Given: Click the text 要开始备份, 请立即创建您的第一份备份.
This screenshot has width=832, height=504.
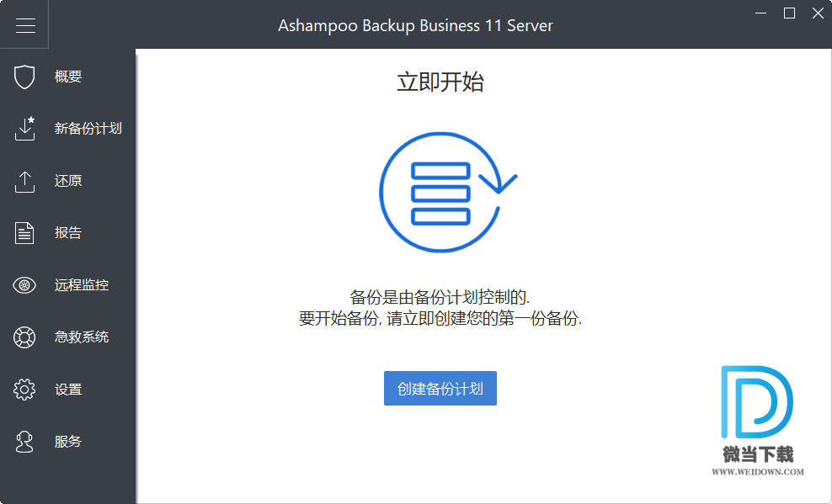Looking at the screenshot, I should [x=440, y=319].
